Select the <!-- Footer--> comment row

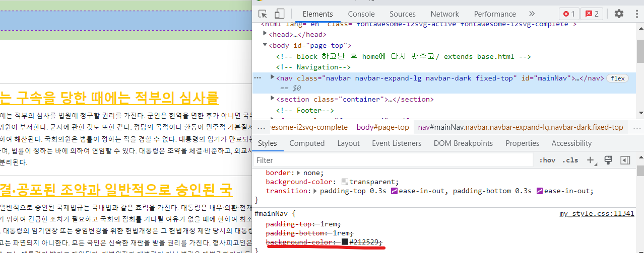pyautogui.click(x=305, y=110)
